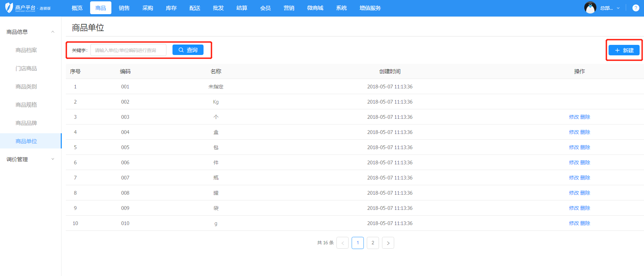Click the 查询 search button
This screenshot has height=276, width=644.
[x=188, y=50]
